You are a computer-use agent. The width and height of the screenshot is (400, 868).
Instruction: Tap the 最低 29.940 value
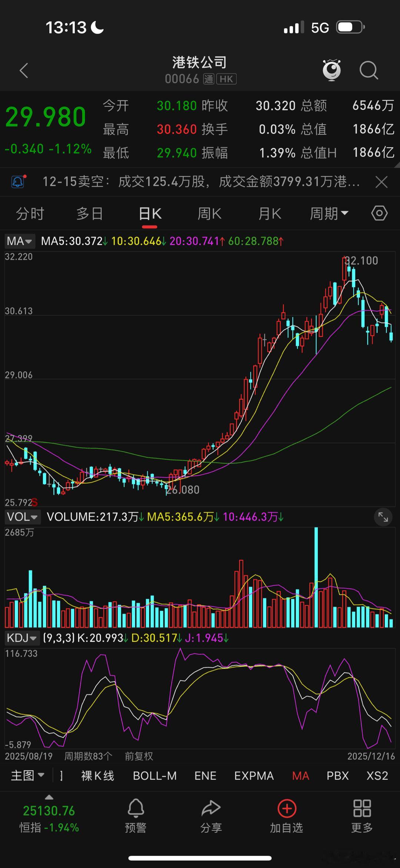pos(177,153)
